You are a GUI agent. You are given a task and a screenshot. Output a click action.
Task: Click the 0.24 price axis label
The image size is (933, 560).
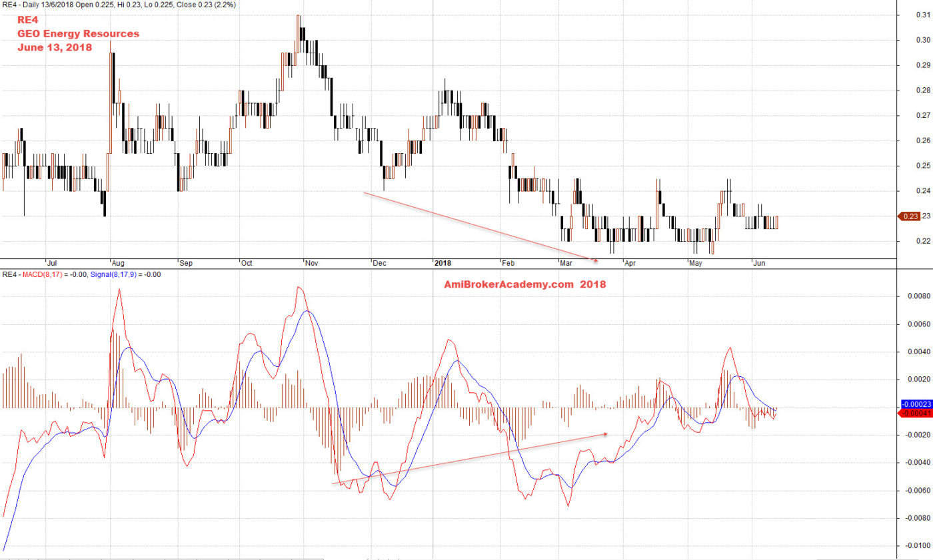pyautogui.click(x=922, y=191)
